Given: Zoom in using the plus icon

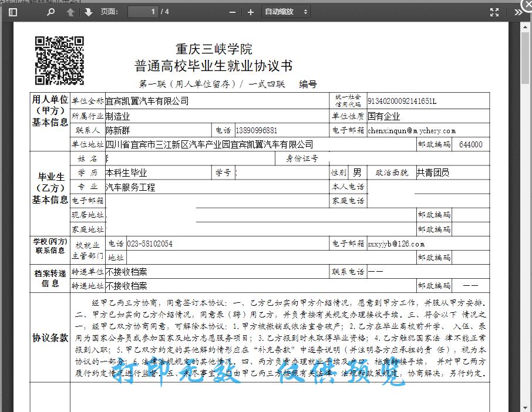Looking at the screenshot, I should [x=250, y=11].
